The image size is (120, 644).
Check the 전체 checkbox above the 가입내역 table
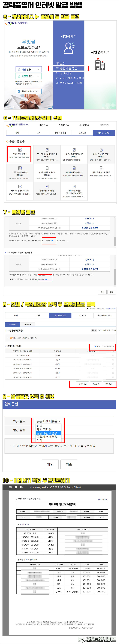pyautogui.click(x=96, y=347)
